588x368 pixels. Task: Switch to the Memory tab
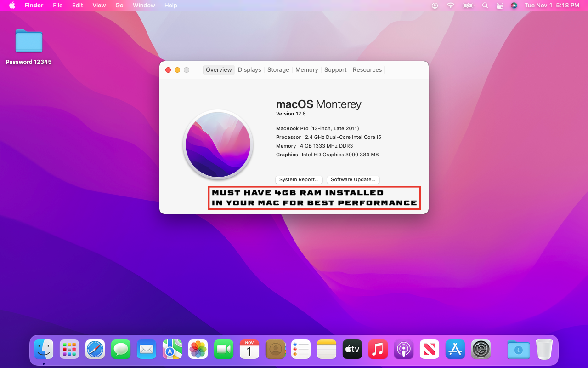click(307, 70)
